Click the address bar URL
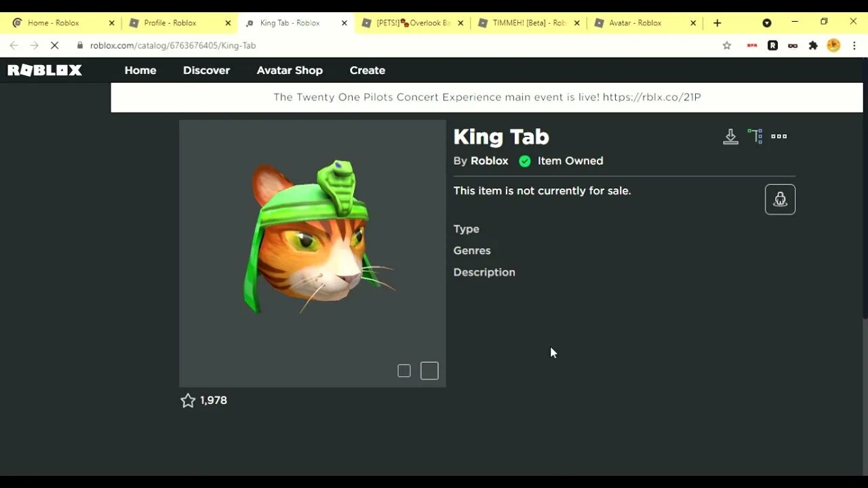Image resolution: width=868 pixels, height=488 pixels. pos(173,45)
